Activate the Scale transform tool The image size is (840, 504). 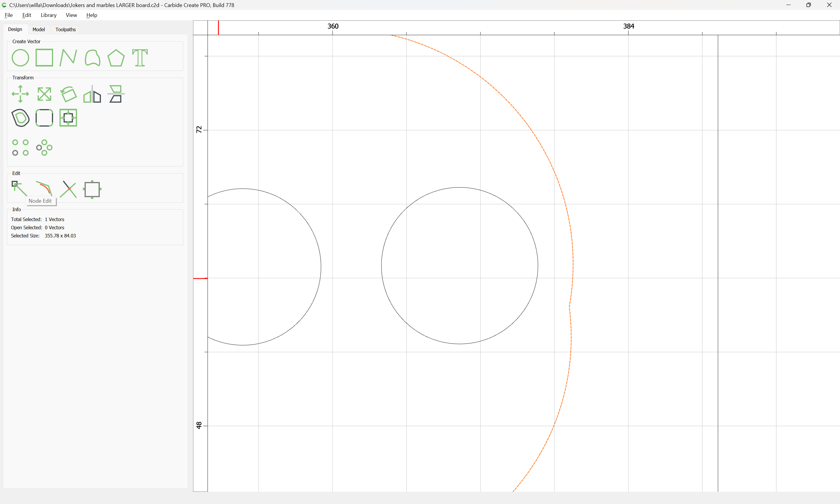click(44, 94)
